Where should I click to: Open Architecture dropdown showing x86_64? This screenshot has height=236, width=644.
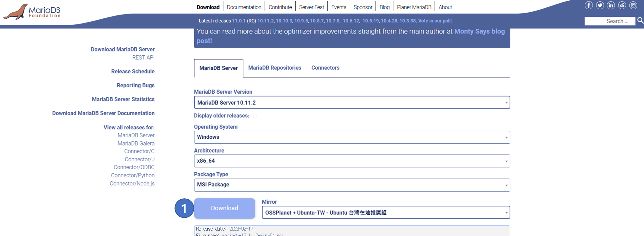pos(352,161)
